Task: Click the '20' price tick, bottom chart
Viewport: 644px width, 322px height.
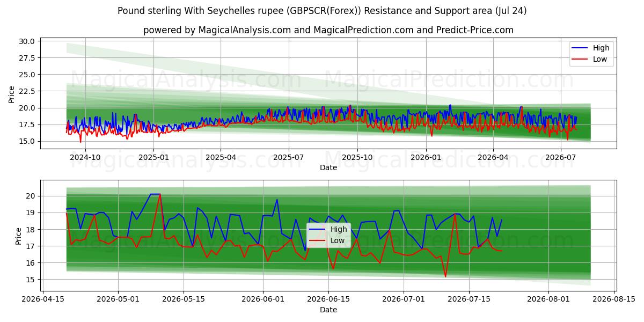Action: click(x=31, y=196)
